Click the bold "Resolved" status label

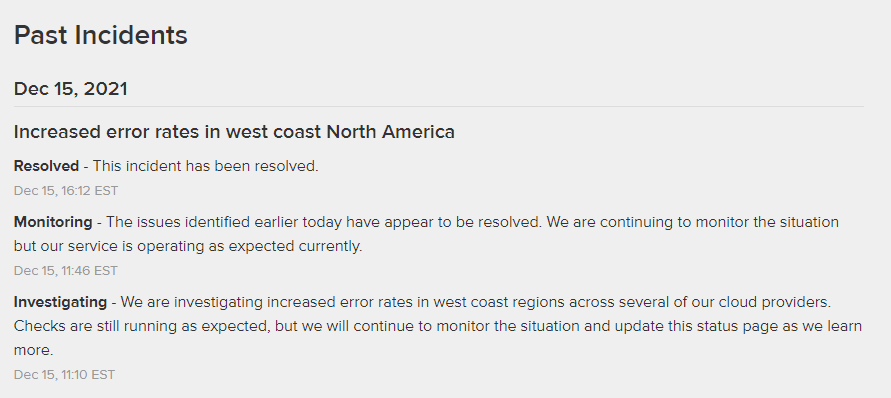pyautogui.click(x=46, y=166)
